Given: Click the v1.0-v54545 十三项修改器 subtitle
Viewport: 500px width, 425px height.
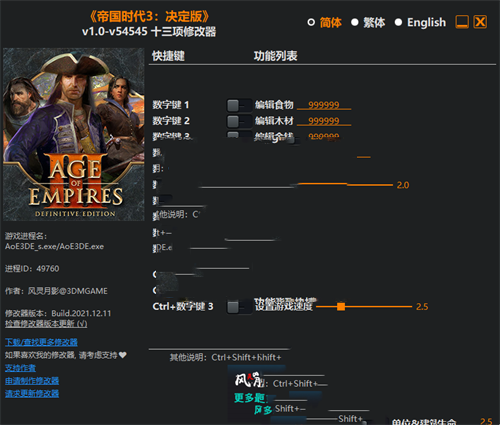Looking at the screenshot, I should coord(149,32).
